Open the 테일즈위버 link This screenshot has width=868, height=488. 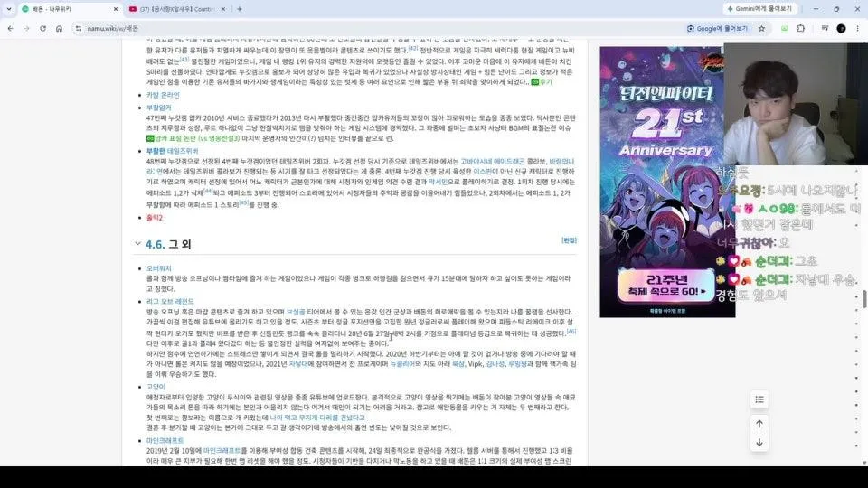point(183,151)
